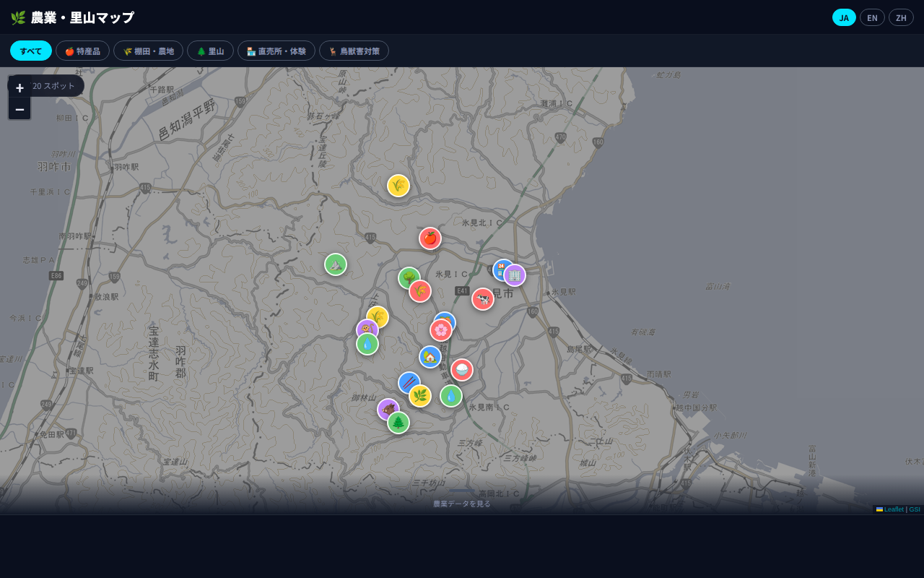Image resolution: width=924 pixels, height=578 pixels.
Task: Expand the 農業データを見る bottom panel
Action: click(462, 504)
